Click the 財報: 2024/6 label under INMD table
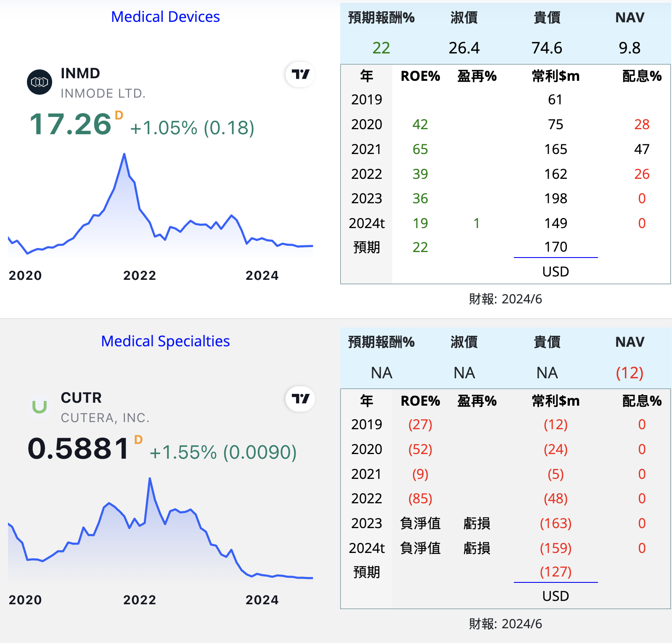672x643 pixels. 505,299
